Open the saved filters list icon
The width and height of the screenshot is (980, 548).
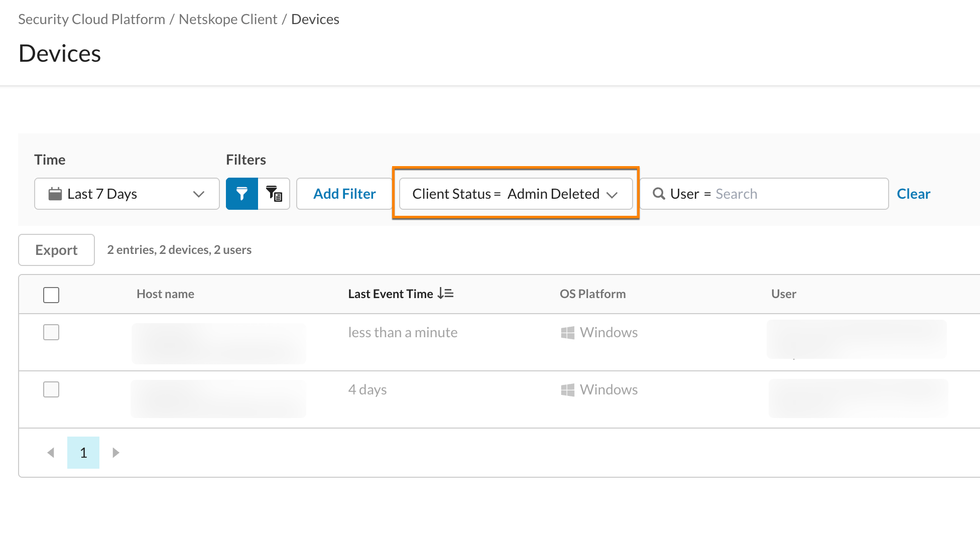[x=274, y=194]
